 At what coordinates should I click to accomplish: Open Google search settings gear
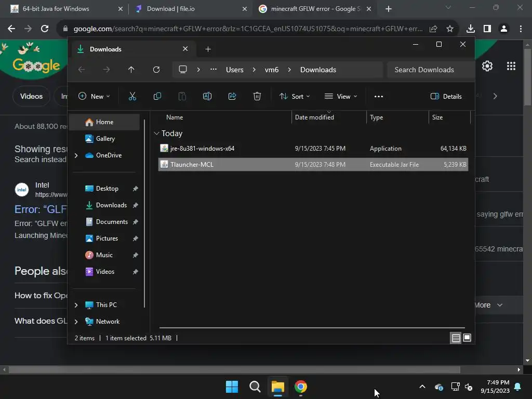487,66
